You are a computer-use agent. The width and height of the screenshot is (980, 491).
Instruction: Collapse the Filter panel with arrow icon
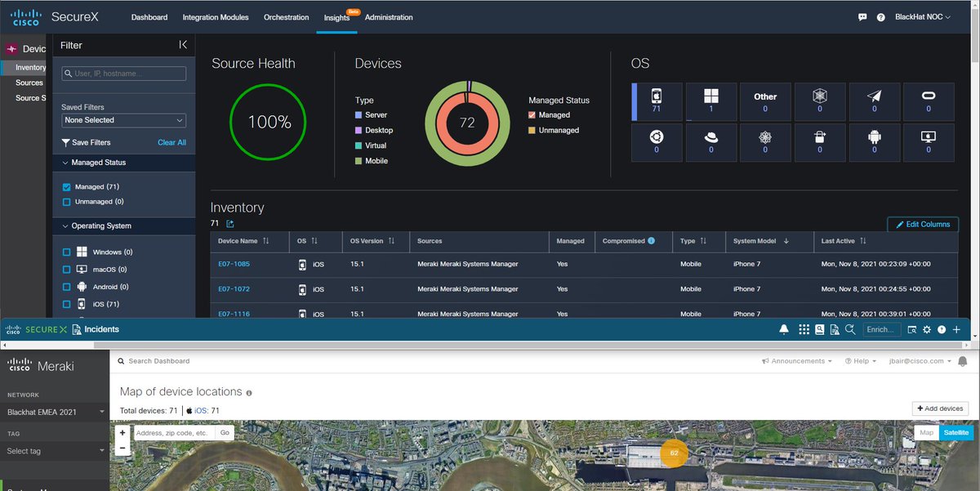click(x=183, y=45)
